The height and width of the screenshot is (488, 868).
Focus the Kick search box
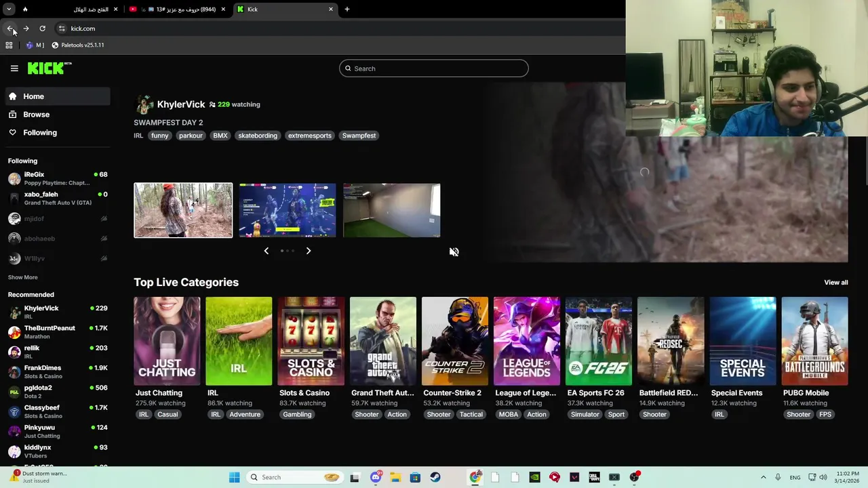(x=434, y=68)
